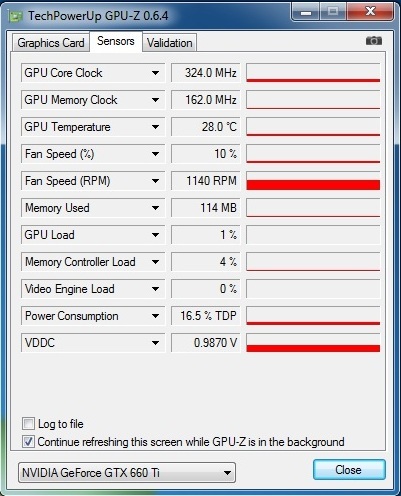Switch to the Validation tab
The height and width of the screenshot is (496, 401).
pyautogui.click(x=170, y=43)
